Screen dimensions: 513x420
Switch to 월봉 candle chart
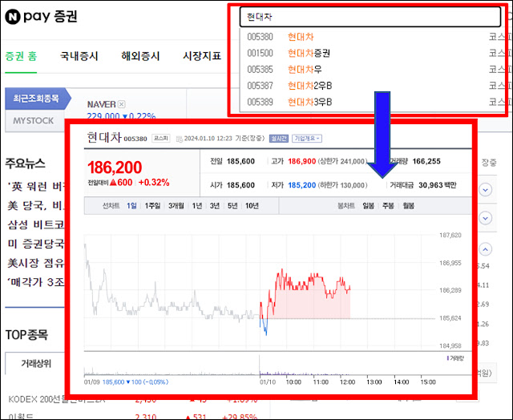click(x=408, y=206)
